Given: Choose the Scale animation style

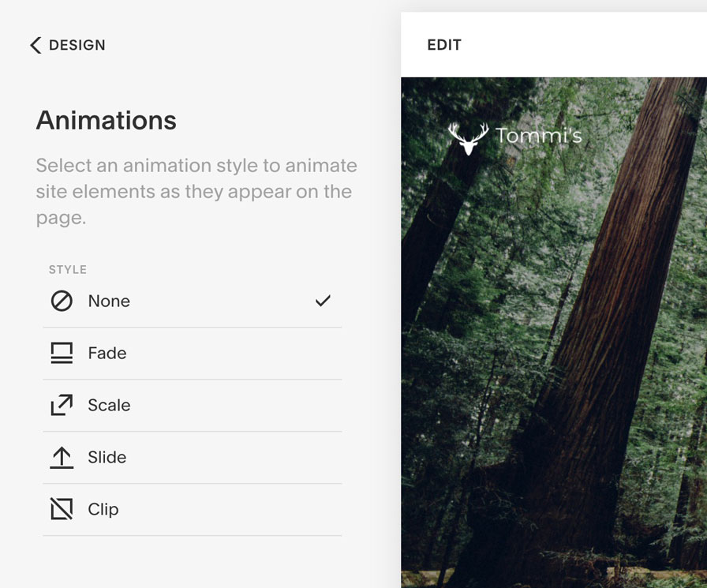Looking at the screenshot, I should pyautogui.click(x=193, y=406).
